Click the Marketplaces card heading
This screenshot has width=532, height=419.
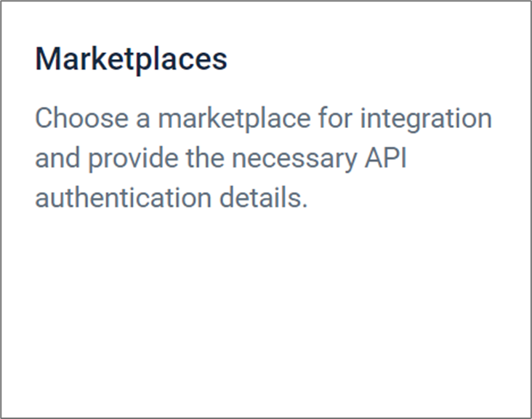(131, 59)
